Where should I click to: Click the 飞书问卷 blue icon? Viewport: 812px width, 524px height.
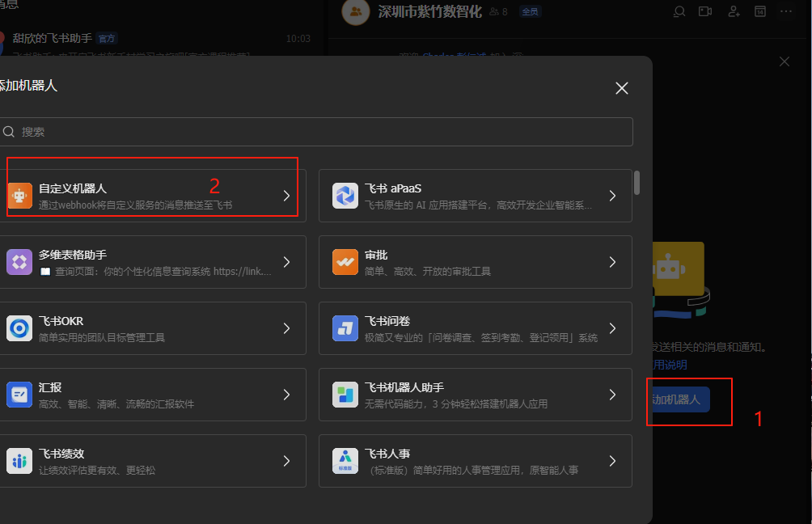tap(345, 328)
